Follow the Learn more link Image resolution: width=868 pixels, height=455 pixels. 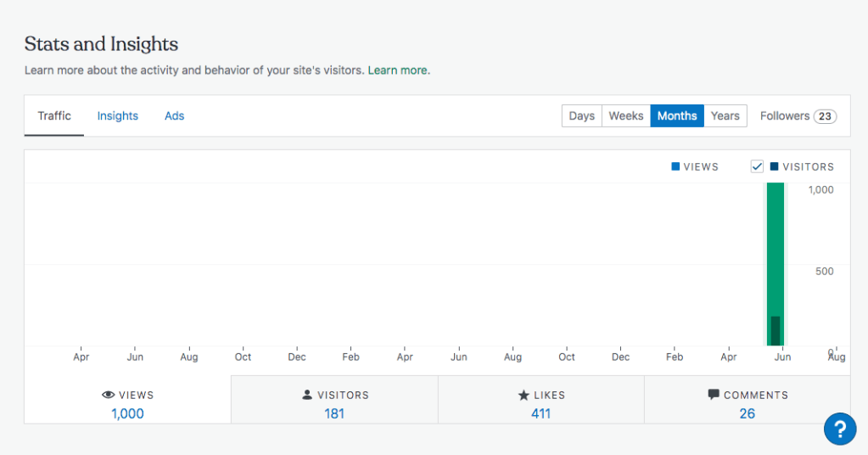(x=399, y=70)
